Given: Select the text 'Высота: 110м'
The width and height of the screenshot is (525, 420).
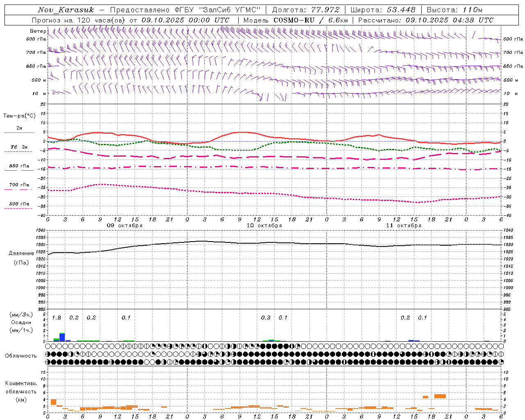Looking at the screenshot, I should (x=454, y=10).
